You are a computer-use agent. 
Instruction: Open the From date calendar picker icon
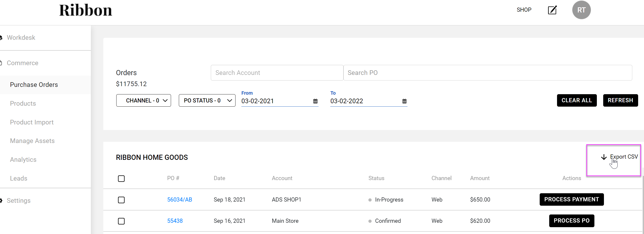click(x=315, y=101)
